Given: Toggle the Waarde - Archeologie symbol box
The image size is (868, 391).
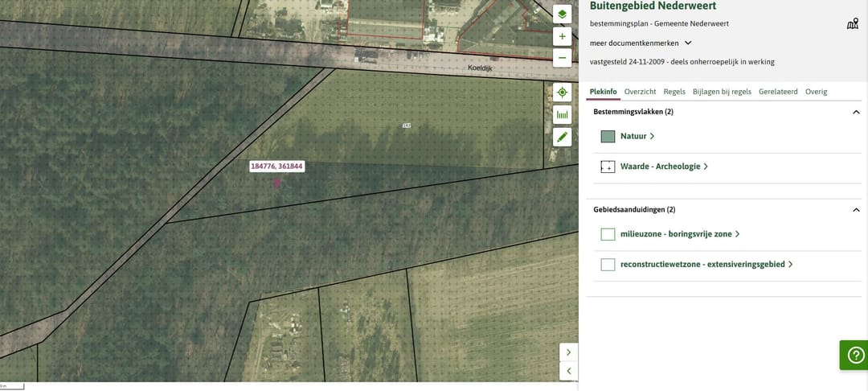Looking at the screenshot, I should click(x=608, y=167).
